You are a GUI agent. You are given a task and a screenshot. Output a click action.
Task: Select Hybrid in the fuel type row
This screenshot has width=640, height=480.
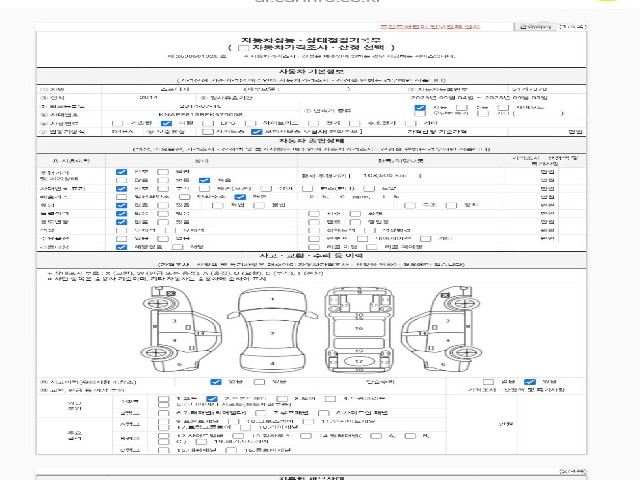pos(250,123)
